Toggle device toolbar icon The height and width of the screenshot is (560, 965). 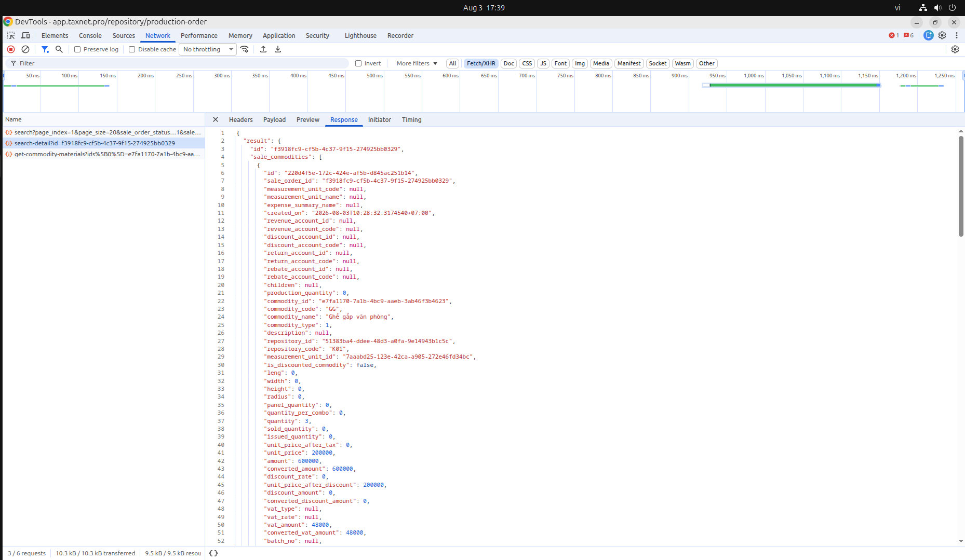pos(25,35)
